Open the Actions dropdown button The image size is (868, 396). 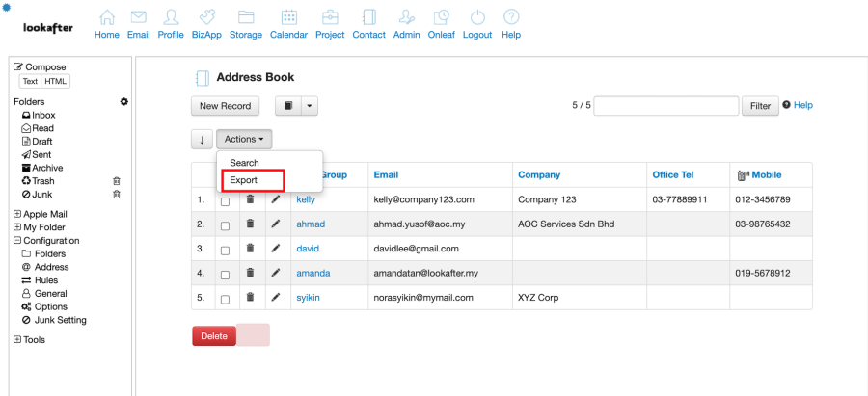244,140
